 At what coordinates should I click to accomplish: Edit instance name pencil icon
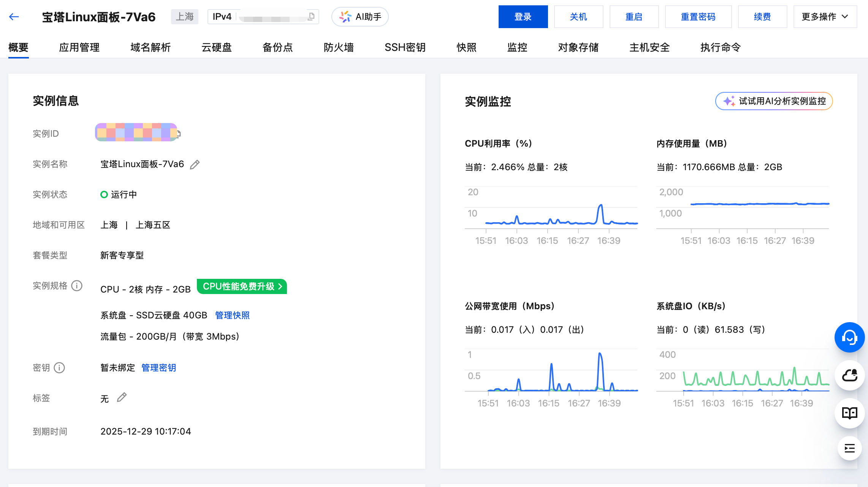[195, 164]
